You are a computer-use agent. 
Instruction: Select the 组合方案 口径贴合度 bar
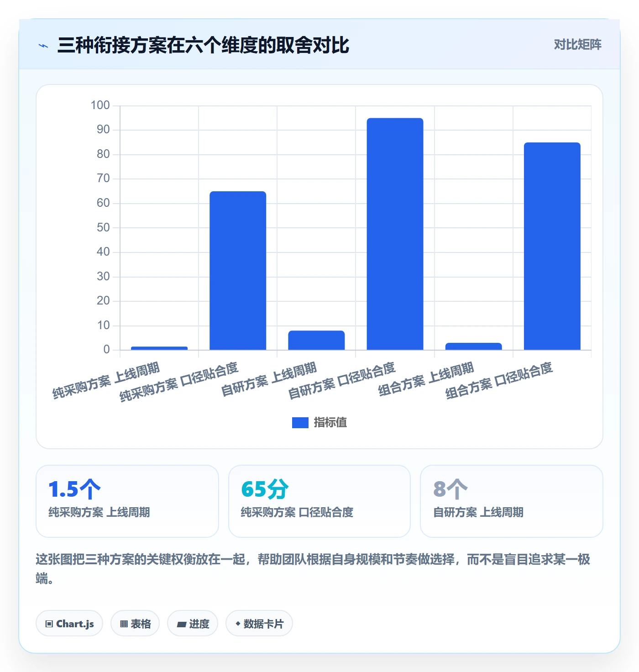click(552, 247)
